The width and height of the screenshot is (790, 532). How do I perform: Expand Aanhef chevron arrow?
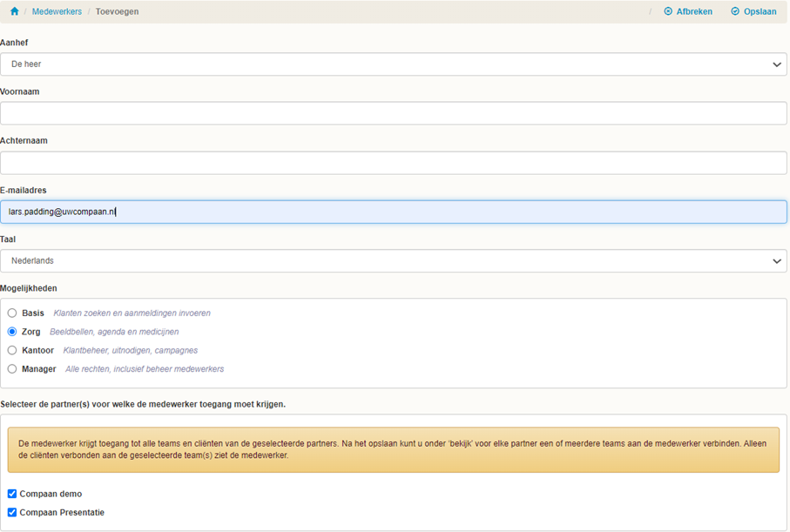click(776, 64)
